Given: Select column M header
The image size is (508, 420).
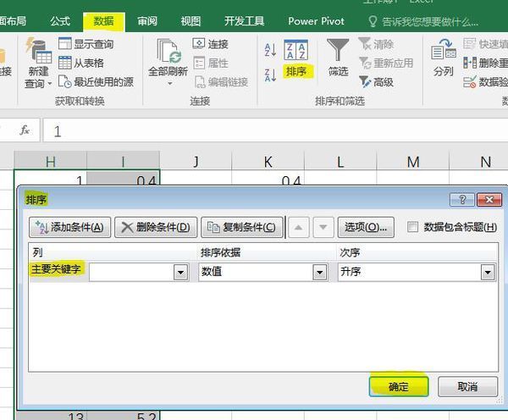Looking at the screenshot, I should click(413, 161).
